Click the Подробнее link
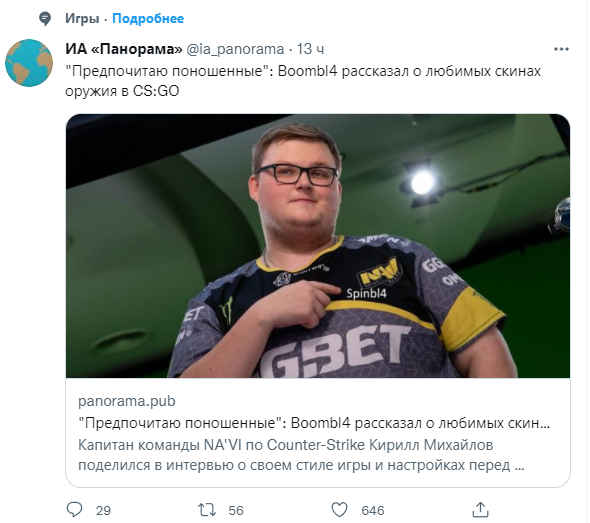Viewport: 590px width, 523px height. 148,18
